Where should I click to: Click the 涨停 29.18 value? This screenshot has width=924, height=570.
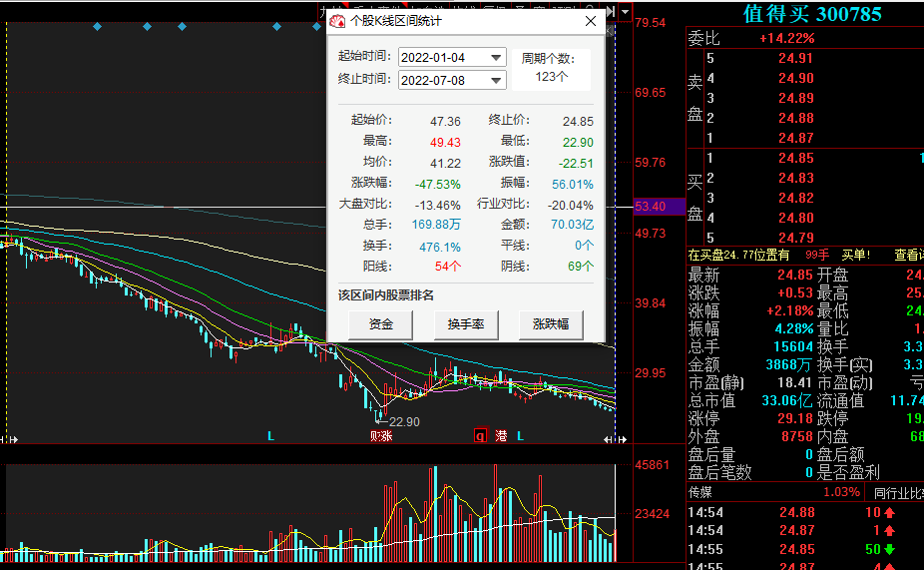(x=795, y=418)
